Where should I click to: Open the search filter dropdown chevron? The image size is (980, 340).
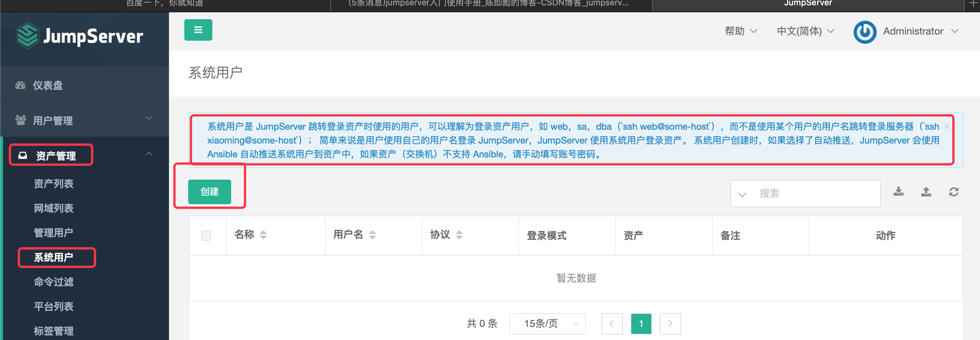[742, 195]
